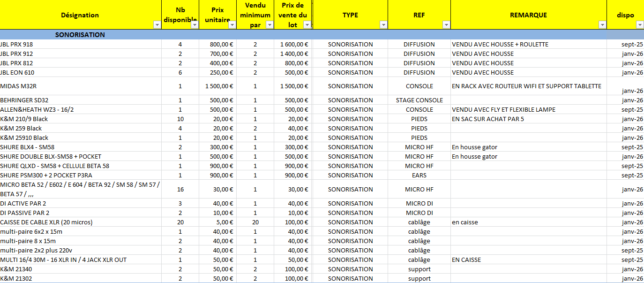Select the TYPE header cell
The width and height of the screenshot is (644, 283).
click(350, 15)
